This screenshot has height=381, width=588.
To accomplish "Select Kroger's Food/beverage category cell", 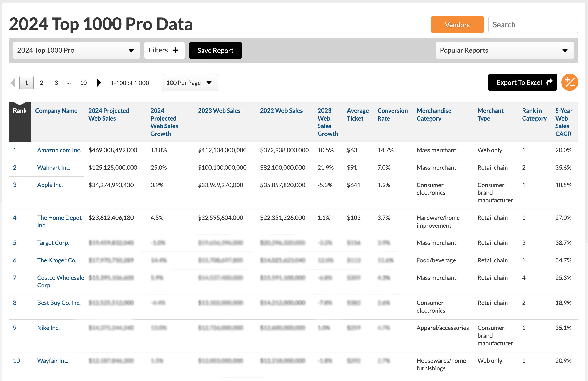I will (x=436, y=260).
